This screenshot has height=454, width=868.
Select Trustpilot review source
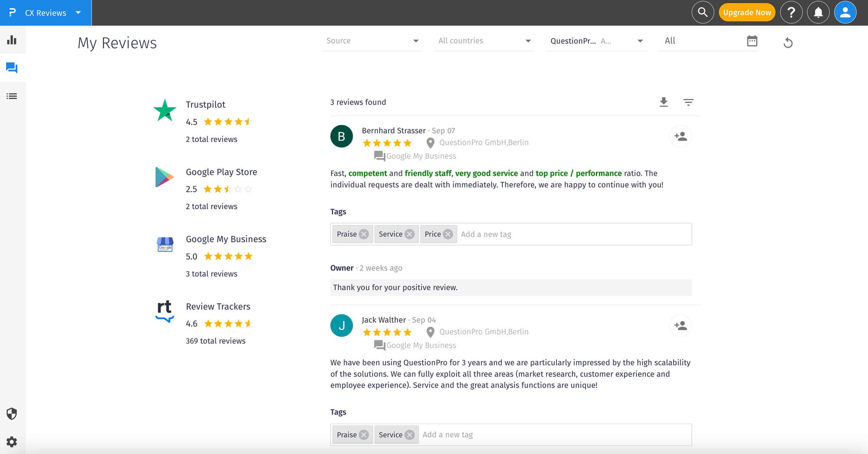pos(205,105)
